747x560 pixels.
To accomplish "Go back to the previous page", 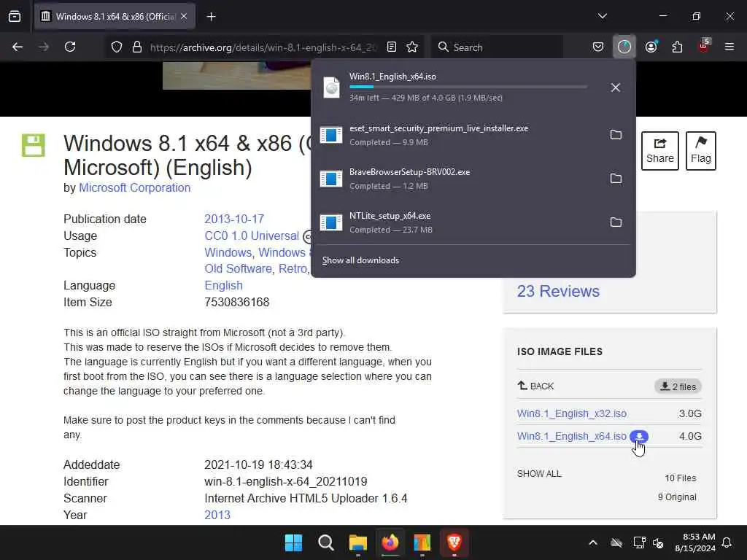I will [x=18, y=47].
